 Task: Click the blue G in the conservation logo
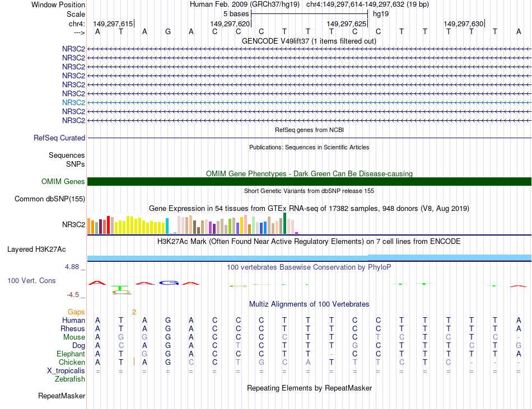click(169, 283)
